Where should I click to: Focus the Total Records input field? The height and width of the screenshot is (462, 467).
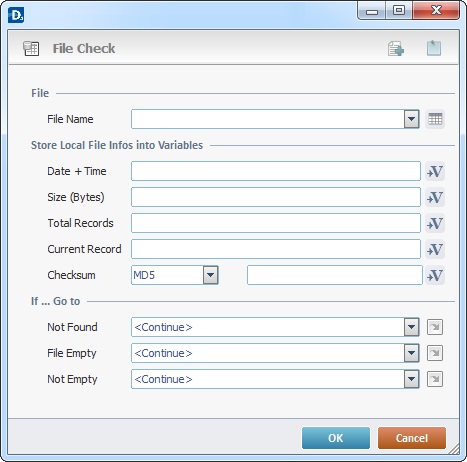coord(276,223)
